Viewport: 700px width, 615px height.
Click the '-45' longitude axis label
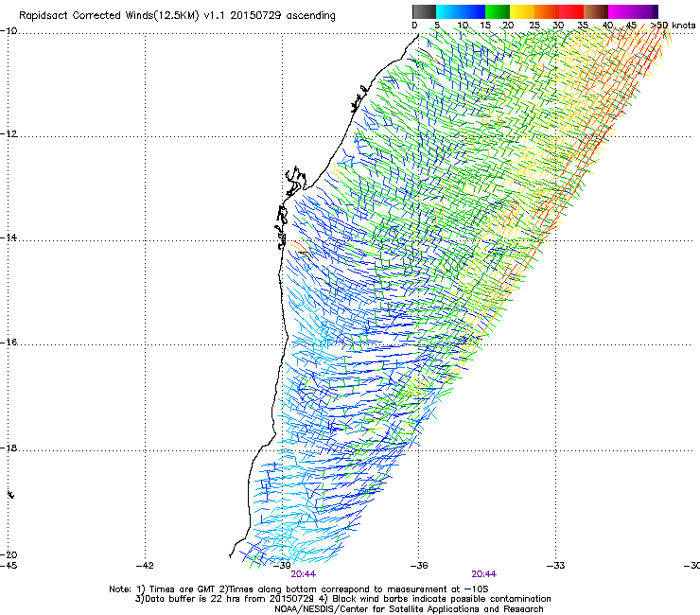point(9,566)
